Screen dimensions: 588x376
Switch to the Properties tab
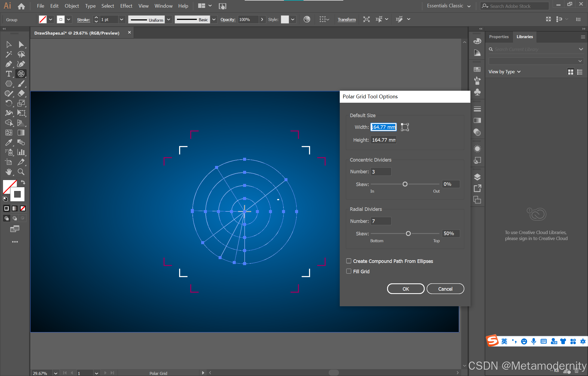(499, 37)
